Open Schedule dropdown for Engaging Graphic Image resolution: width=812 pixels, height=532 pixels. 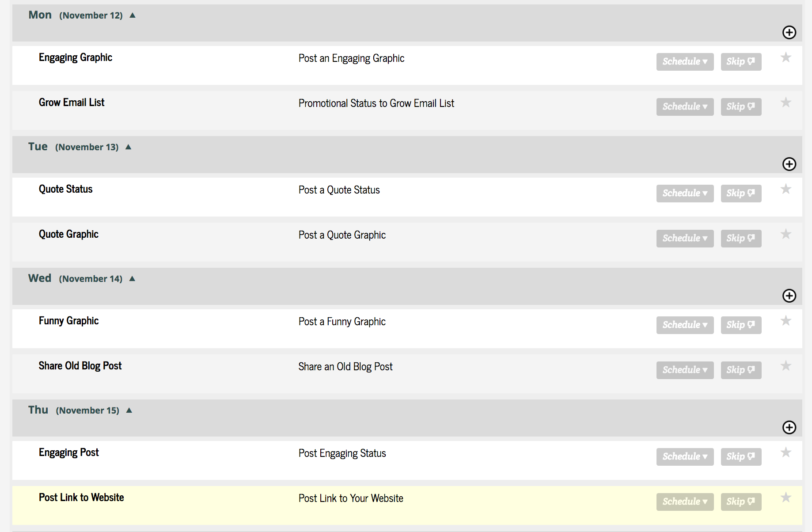[x=685, y=61]
